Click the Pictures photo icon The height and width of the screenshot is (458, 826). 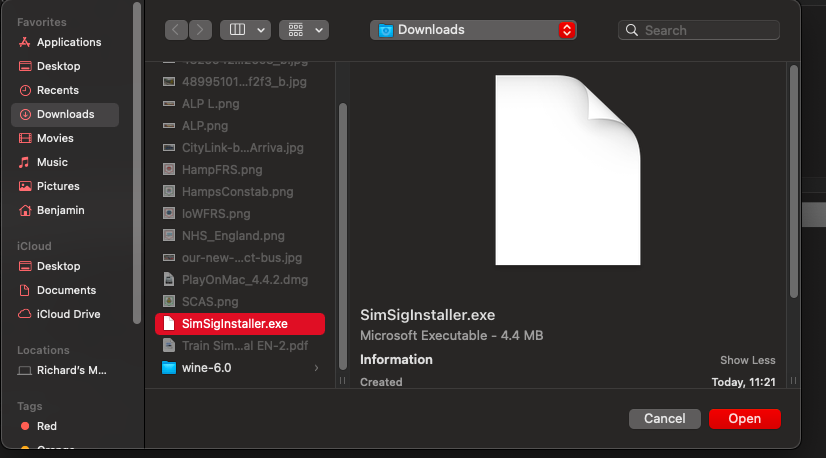pos(25,186)
